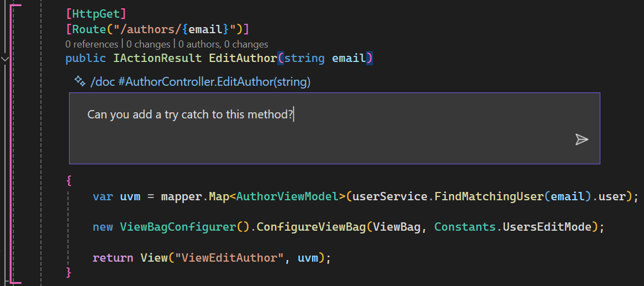644x286 pixels.
Task: Place cursor on the HttpGet attribute
Action: (96, 13)
